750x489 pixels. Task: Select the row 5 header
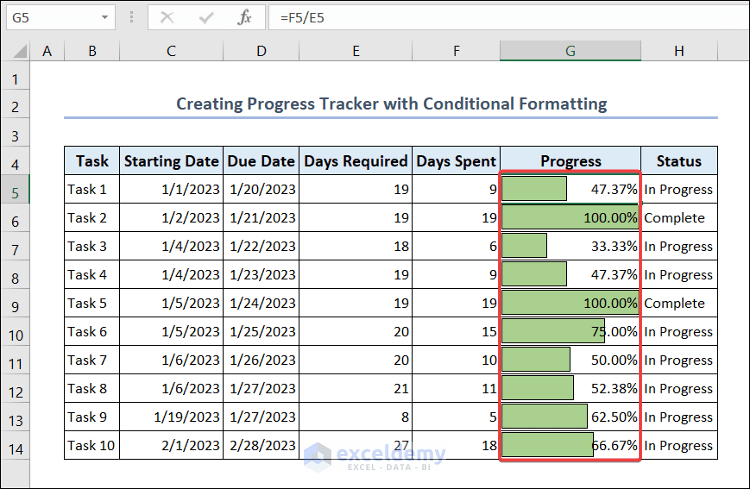[15, 189]
